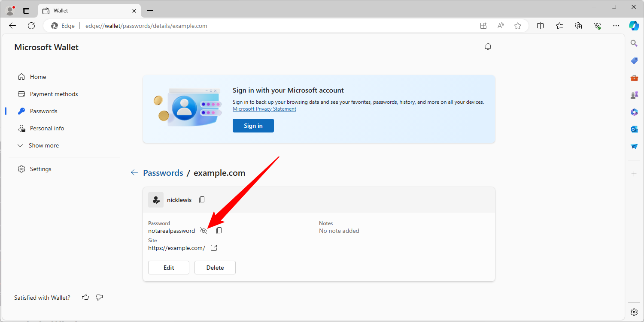Go back using the Passwords back arrow
This screenshot has height=322, width=644.
coord(134,173)
